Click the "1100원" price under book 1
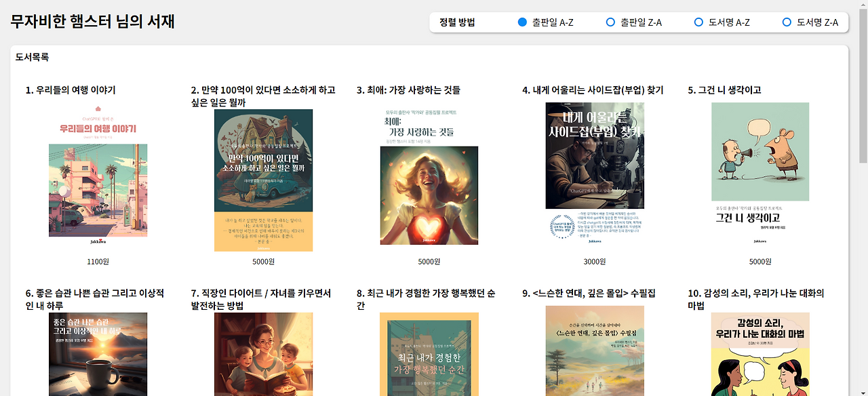868x396 pixels. pyautogui.click(x=98, y=260)
